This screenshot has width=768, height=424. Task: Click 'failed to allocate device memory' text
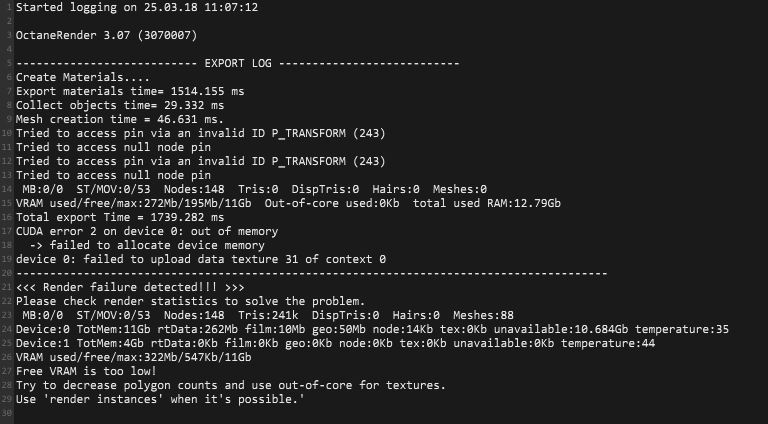pyautogui.click(x=151, y=245)
